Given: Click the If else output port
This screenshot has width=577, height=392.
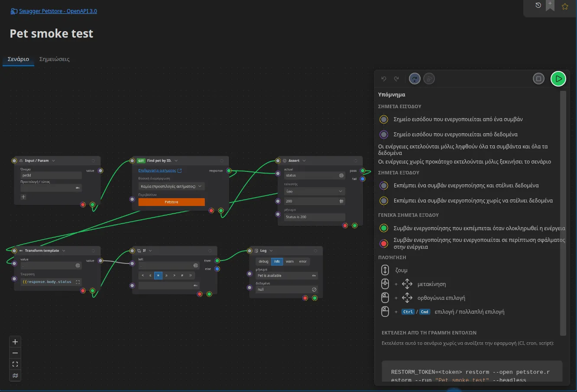Looking at the screenshot, I should tap(217, 269).
